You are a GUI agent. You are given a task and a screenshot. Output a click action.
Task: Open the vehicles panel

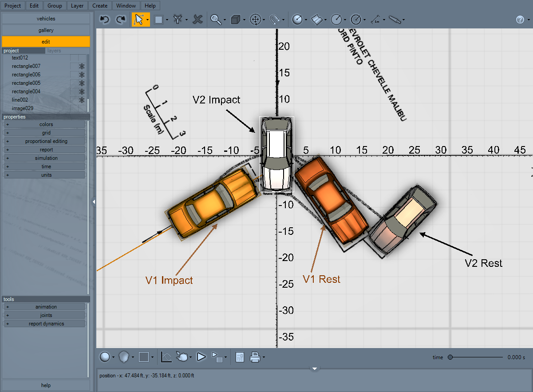coord(46,18)
